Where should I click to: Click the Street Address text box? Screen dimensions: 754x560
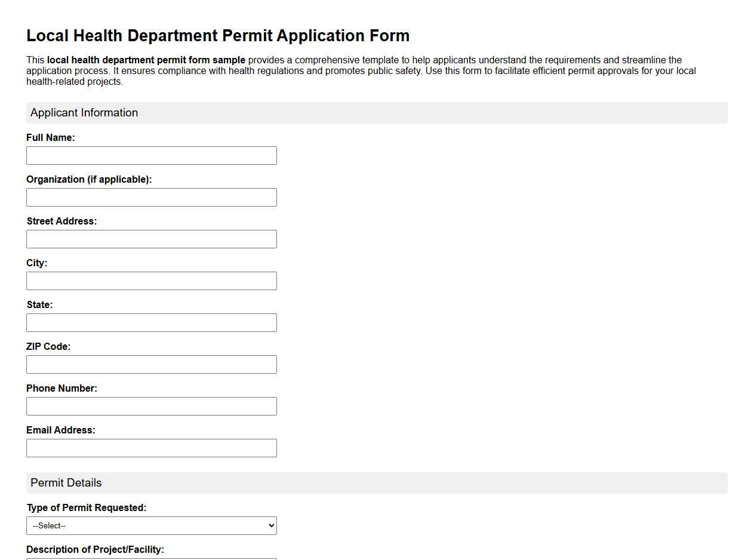[x=151, y=239]
